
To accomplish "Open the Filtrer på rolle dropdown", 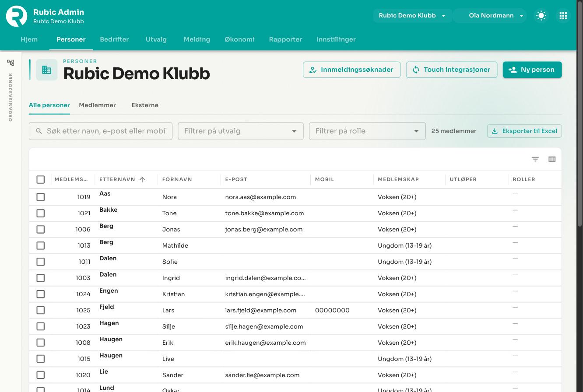I will (x=367, y=131).
